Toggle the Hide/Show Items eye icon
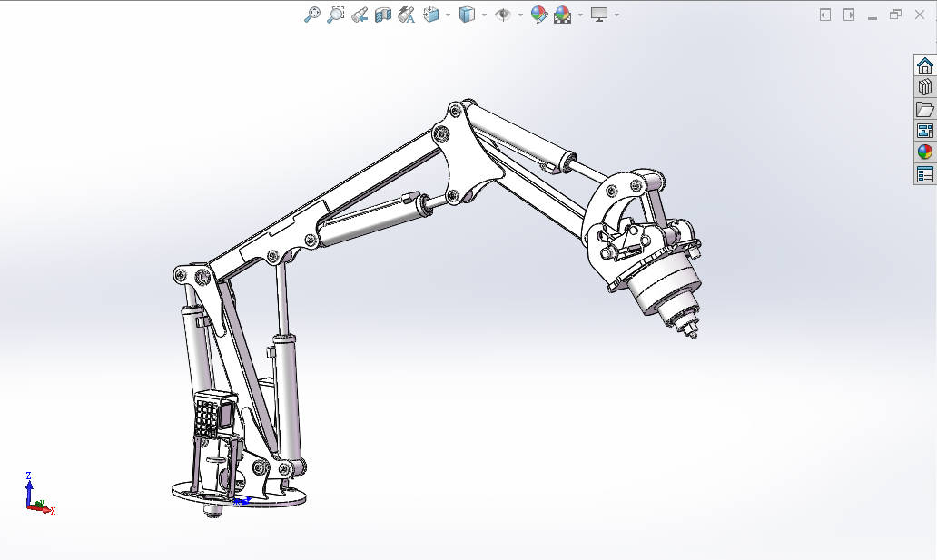Image resolution: width=937 pixels, height=560 pixels. [503, 15]
